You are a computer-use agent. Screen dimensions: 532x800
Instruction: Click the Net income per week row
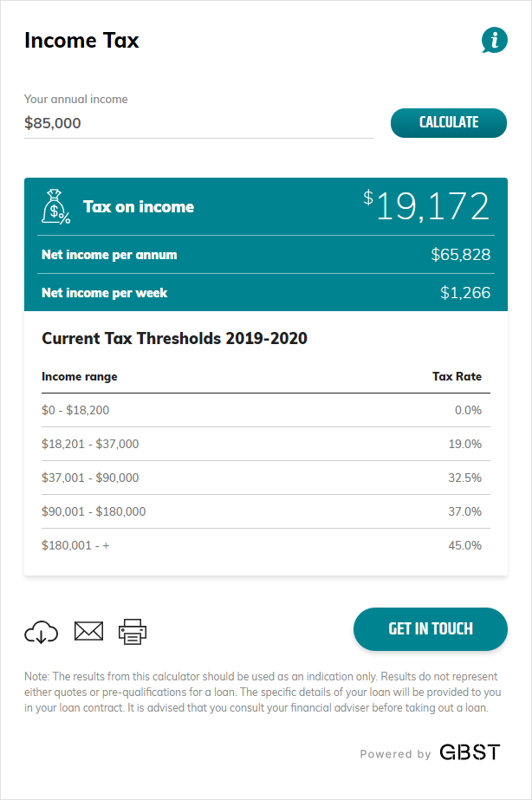[266, 292]
